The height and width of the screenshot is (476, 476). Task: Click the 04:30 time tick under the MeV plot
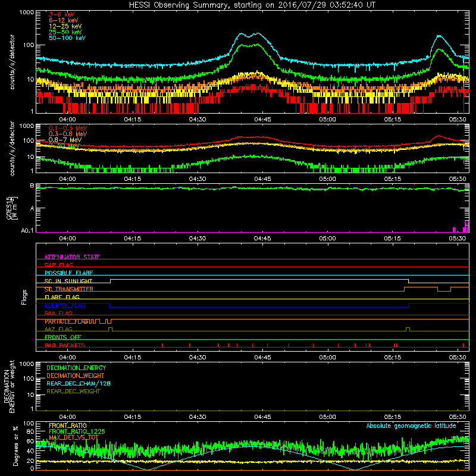tap(198, 179)
